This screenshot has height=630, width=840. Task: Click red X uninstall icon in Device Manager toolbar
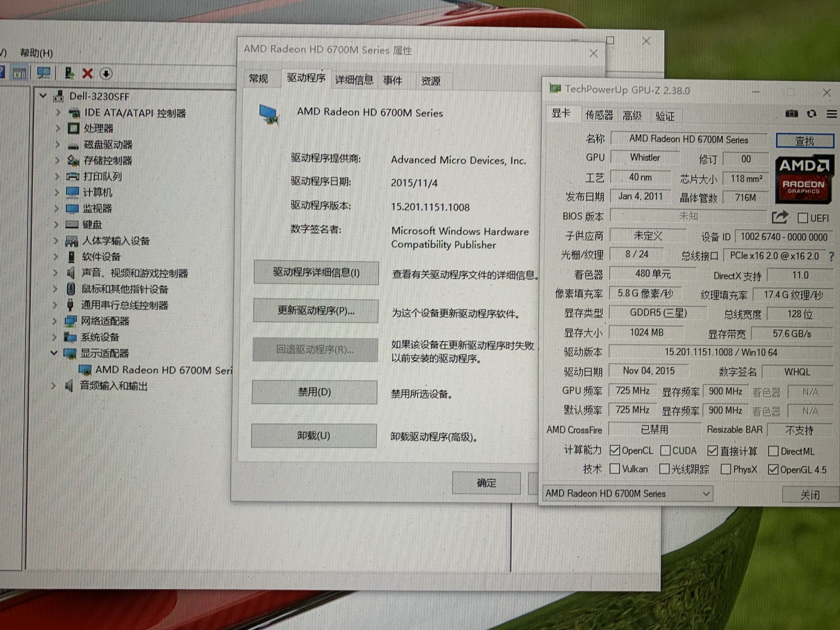click(x=87, y=73)
